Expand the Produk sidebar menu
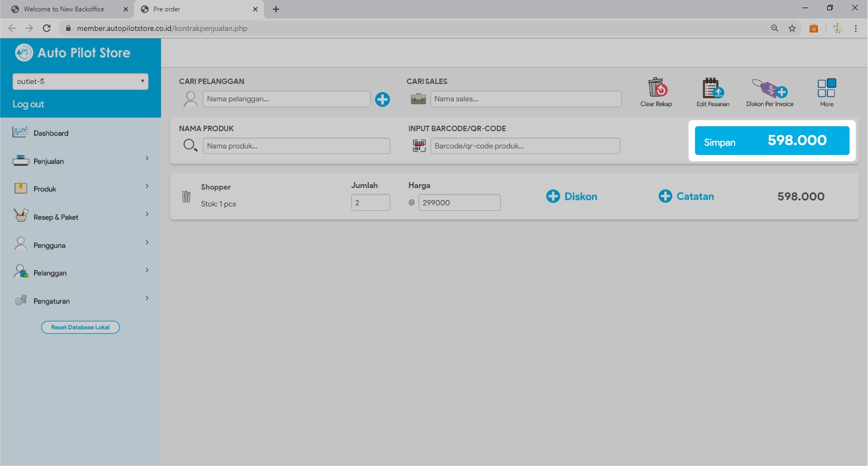The height and width of the screenshot is (466, 868). [80, 189]
